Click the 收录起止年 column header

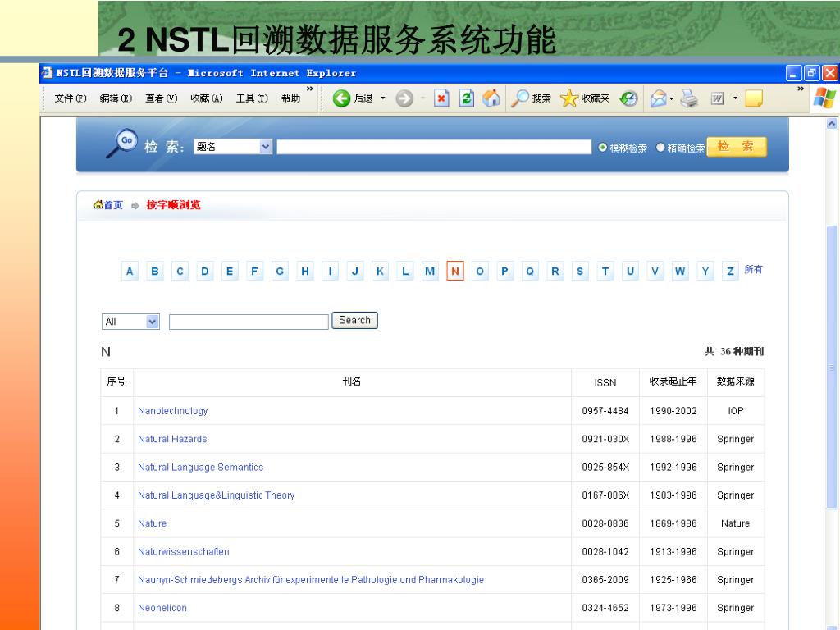point(673,381)
